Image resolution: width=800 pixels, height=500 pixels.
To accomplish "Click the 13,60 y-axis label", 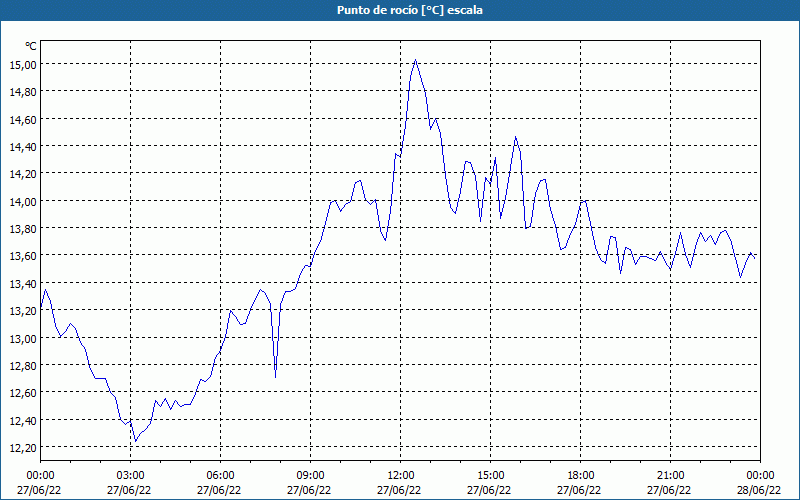I will 23,256.
